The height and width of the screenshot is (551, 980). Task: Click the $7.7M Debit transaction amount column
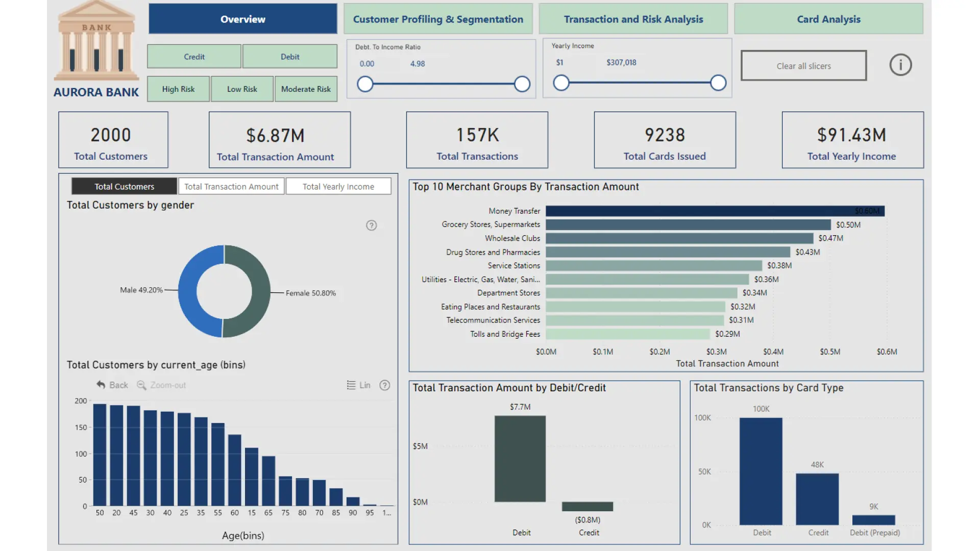(x=520, y=459)
